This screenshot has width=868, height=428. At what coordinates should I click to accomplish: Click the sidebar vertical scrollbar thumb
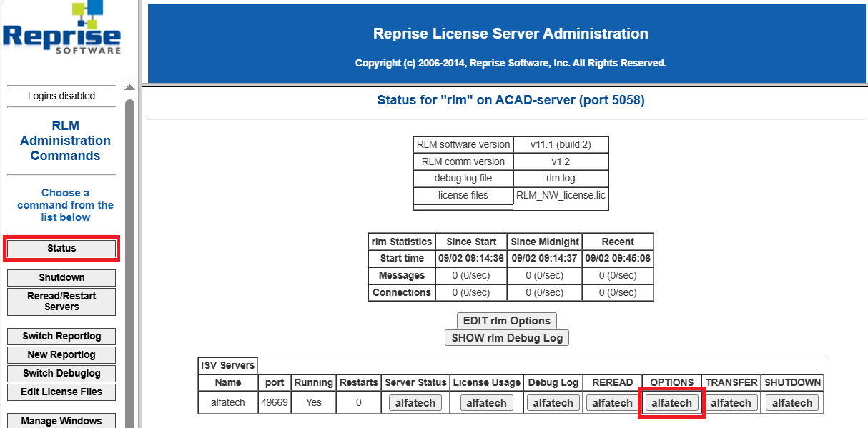pyautogui.click(x=129, y=263)
